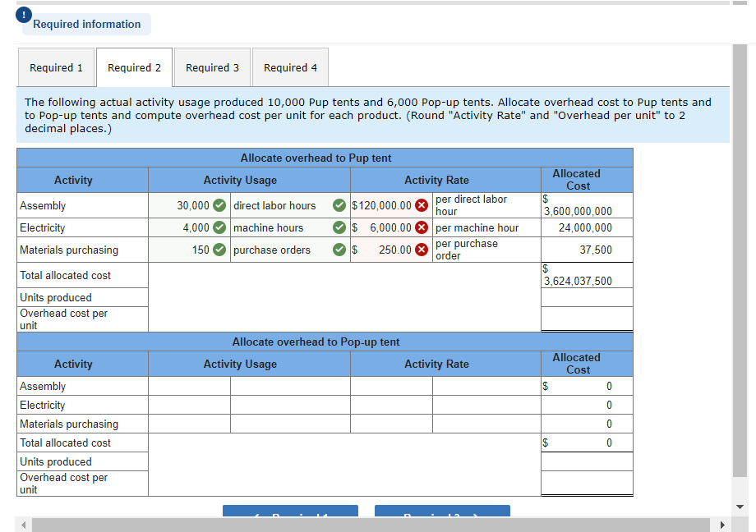The width and height of the screenshot is (756, 532).
Task: Click Pop-up tent Electricity rate unit dropdown
Action: tap(486, 405)
